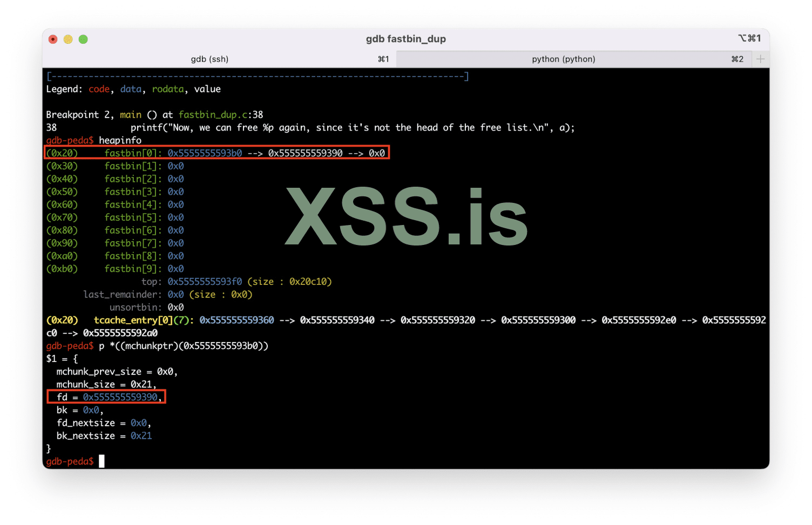Switch to the python (python) tab
The image size is (812, 525).
(573, 59)
